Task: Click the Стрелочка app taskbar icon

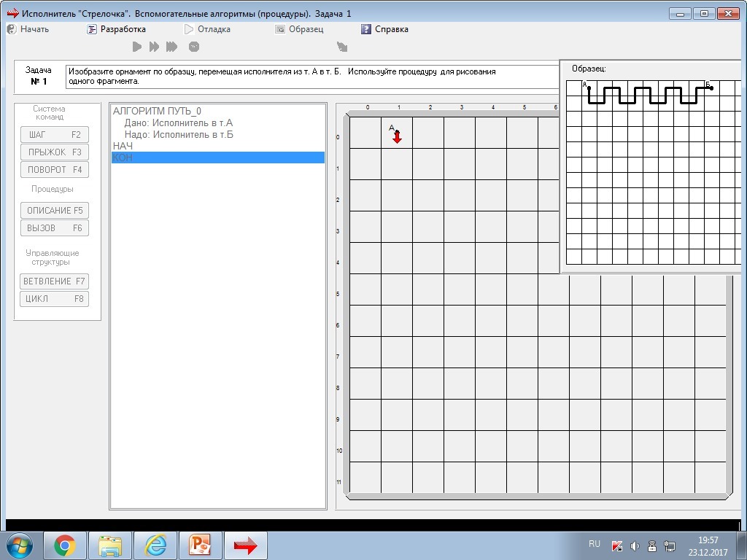Action: [x=245, y=545]
